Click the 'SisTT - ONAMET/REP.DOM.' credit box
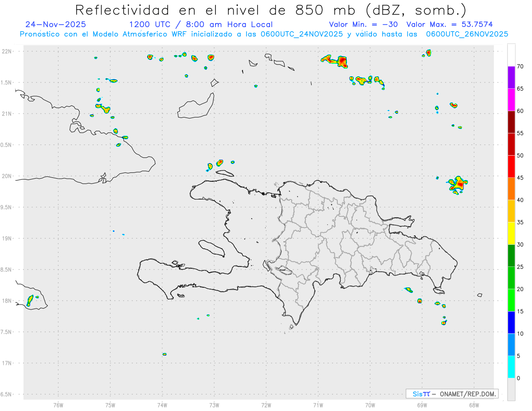Image resolution: width=532 pixels, height=411 pixels. pos(452,394)
